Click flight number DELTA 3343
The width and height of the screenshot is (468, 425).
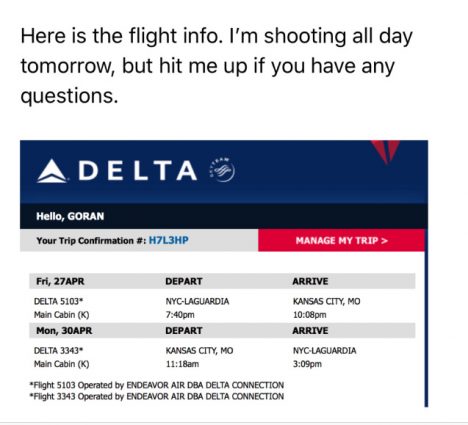pyautogui.click(x=58, y=351)
